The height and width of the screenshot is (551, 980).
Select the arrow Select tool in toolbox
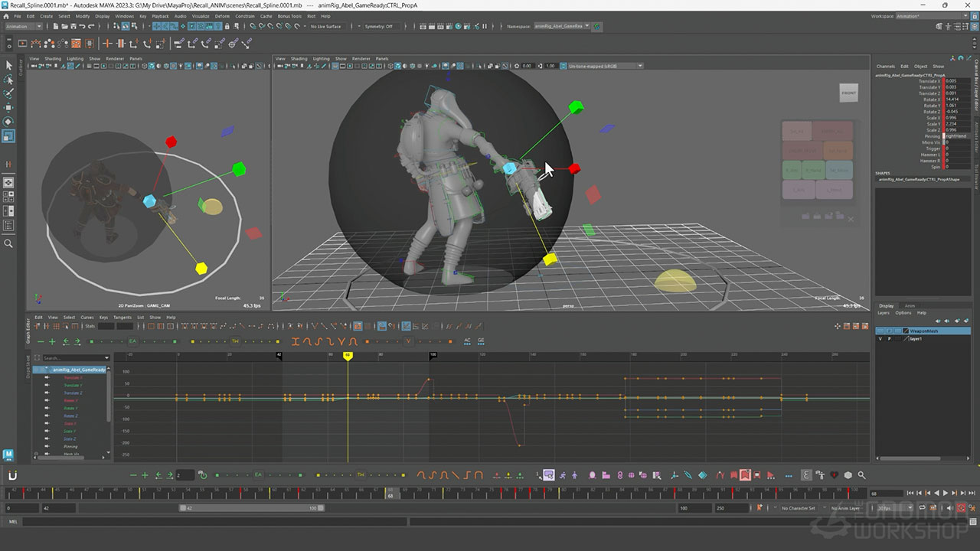point(9,66)
